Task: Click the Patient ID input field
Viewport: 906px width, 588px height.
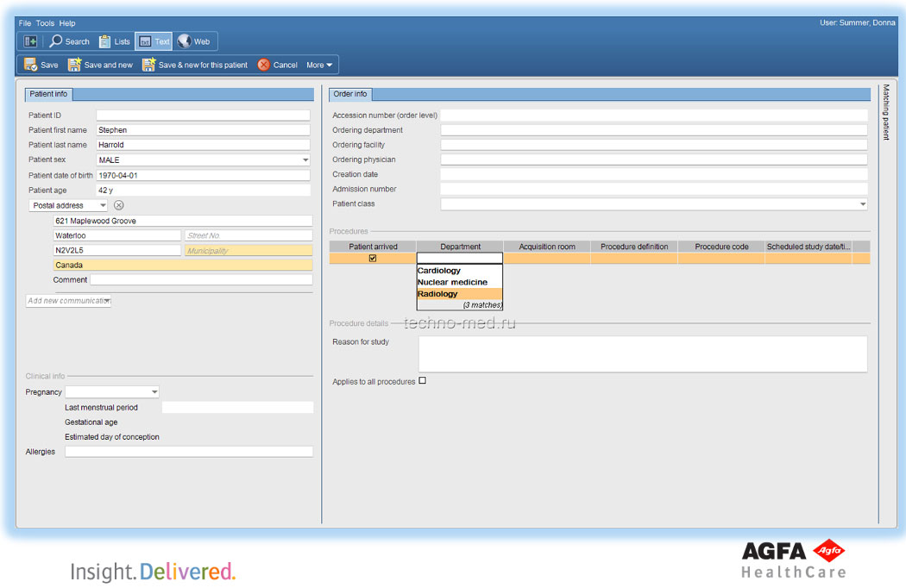Action: pyautogui.click(x=203, y=116)
